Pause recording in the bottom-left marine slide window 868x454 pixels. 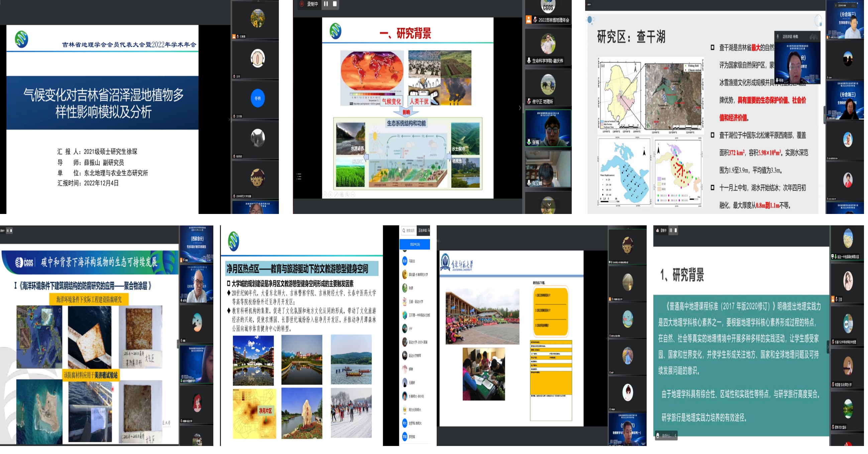click(x=7, y=231)
